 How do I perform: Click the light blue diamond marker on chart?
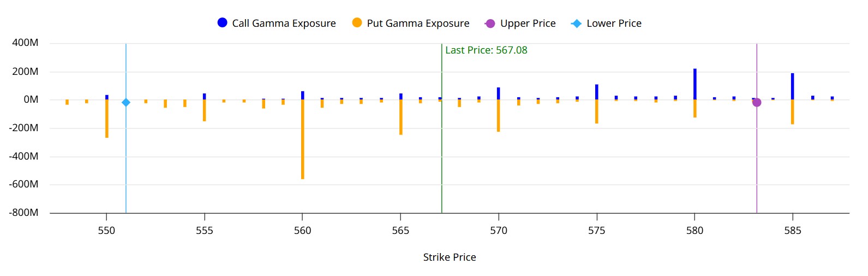pyautogui.click(x=126, y=102)
